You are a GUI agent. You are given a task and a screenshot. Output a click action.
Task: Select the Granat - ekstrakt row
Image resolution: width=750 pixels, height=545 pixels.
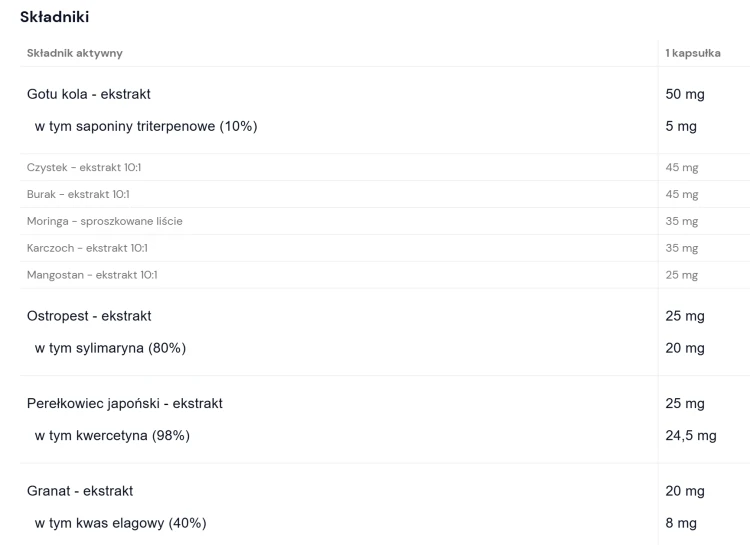tap(80, 491)
